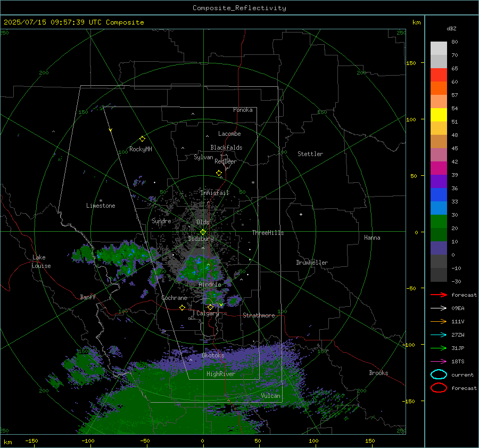Click the Innisfail city label
The width and height of the screenshot is (479, 448).
(x=214, y=193)
